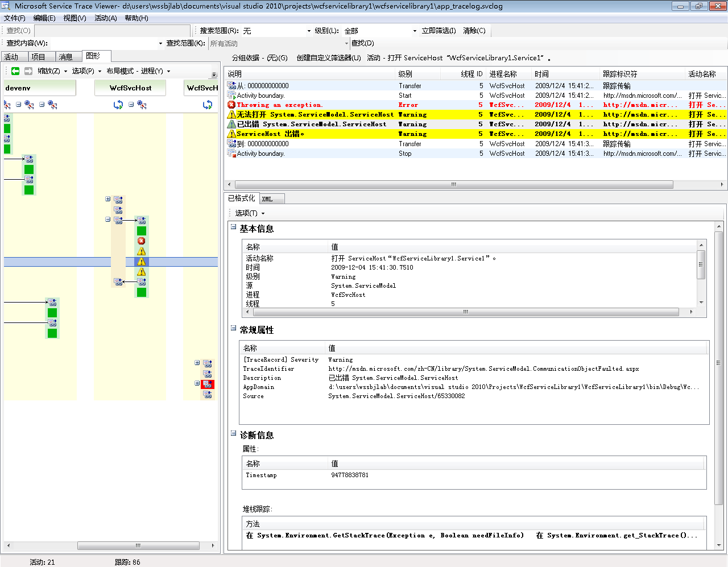Click '跟踪: 86' in status bar
The width and height of the screenshot is (728, 567).
coord(127,562)
